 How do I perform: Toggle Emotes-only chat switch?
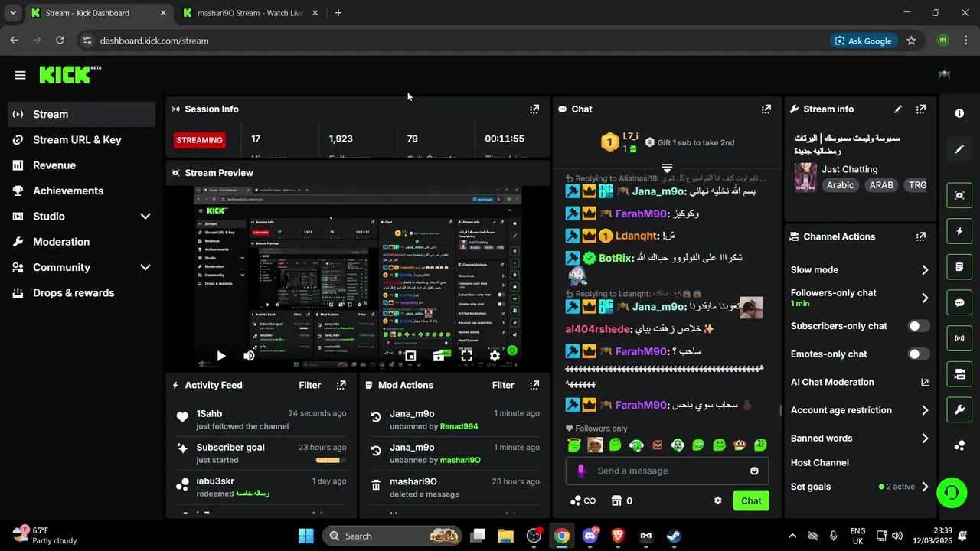pyautogui.click(x=919, y=354)
